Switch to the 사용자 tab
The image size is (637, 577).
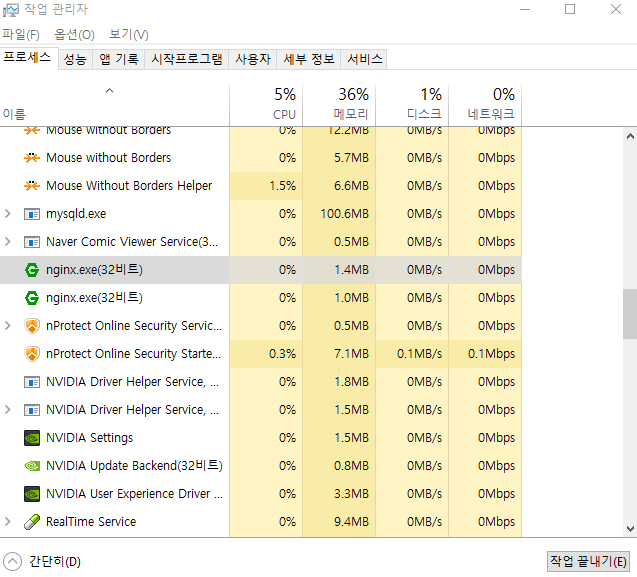[x=253, y=59]
